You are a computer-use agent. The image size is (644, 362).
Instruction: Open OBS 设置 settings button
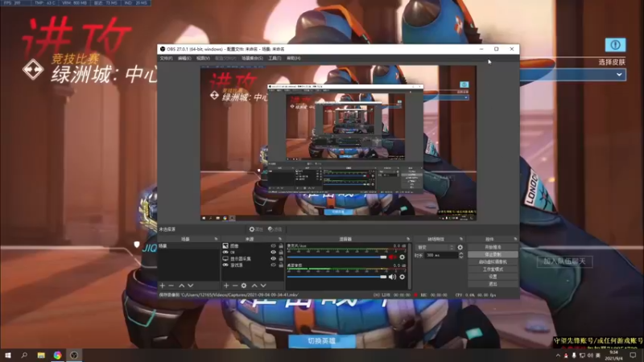tap(493, 277)
